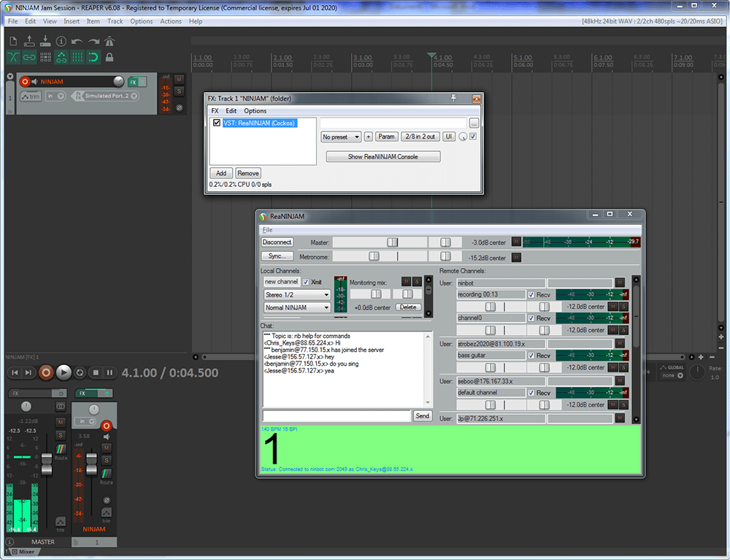This screenshot has height=560, width=730.
Task: Expand the Normal NINJAM mode dropdown
Action: (297, 307)
